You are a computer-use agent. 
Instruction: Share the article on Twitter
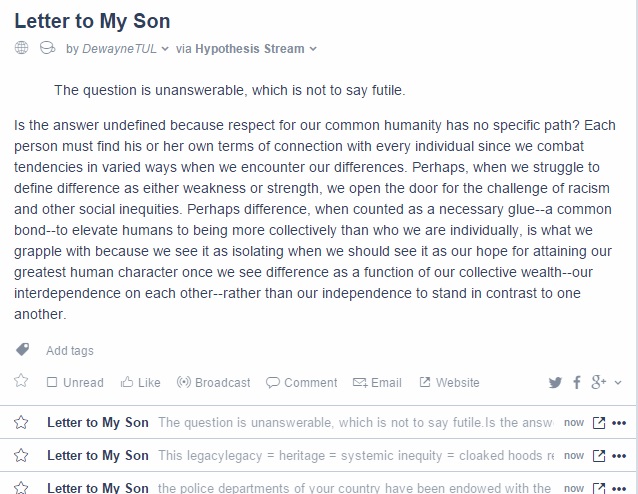pos(555,383)
